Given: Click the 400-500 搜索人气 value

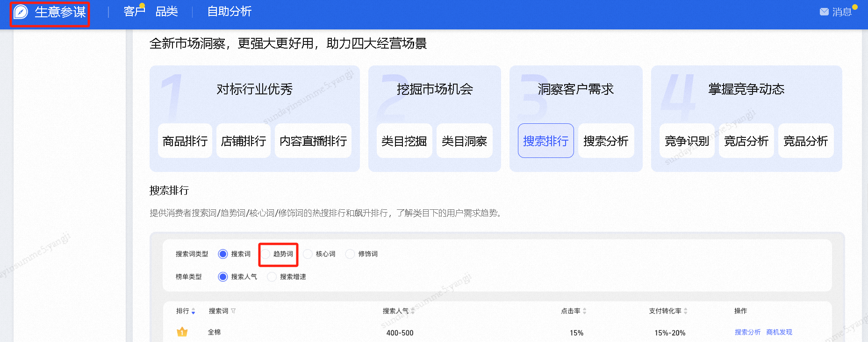Looking at the screenshot, I should pyautogui.click(x=400, y=333).
